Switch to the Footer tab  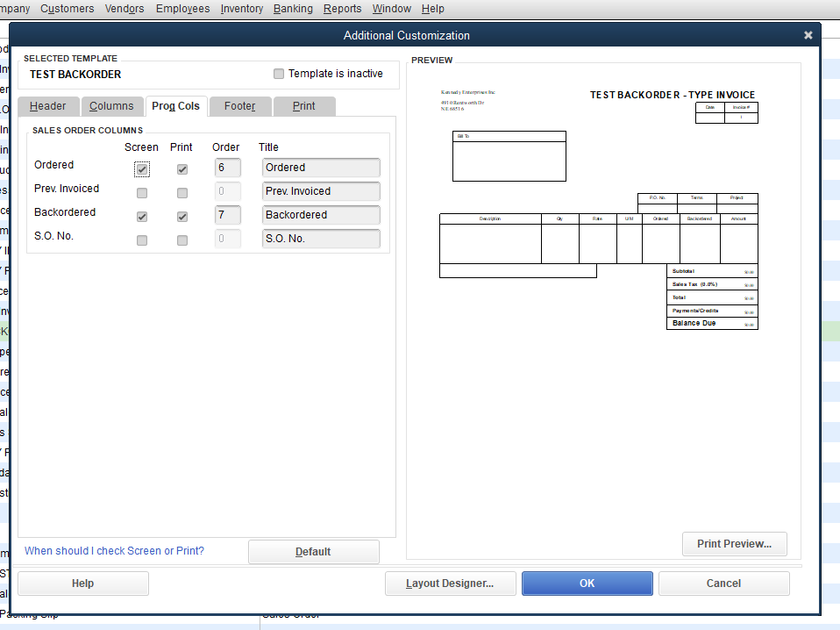[239, 105]
